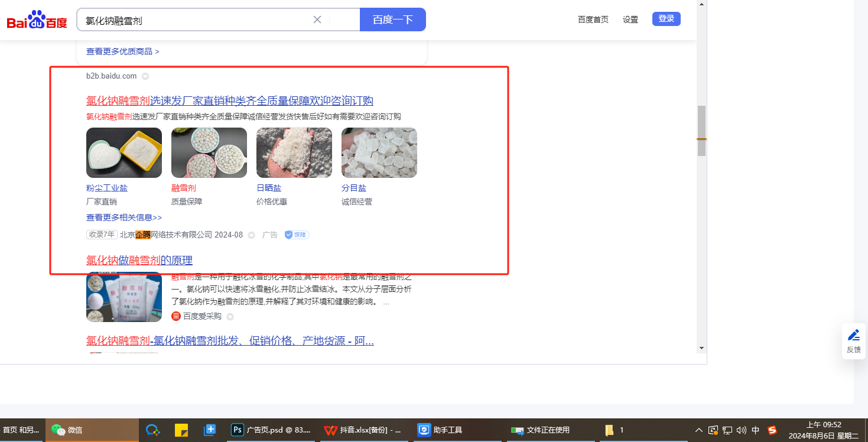
Task: Click the 百度爱采购 red source icon
Action: point(176,316)
